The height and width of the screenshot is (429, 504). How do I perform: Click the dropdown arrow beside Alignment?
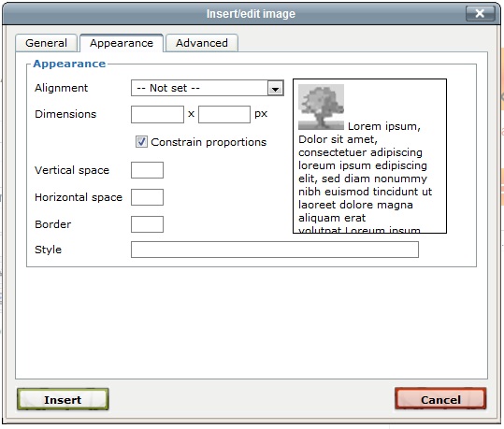click(x=276, y=89)
